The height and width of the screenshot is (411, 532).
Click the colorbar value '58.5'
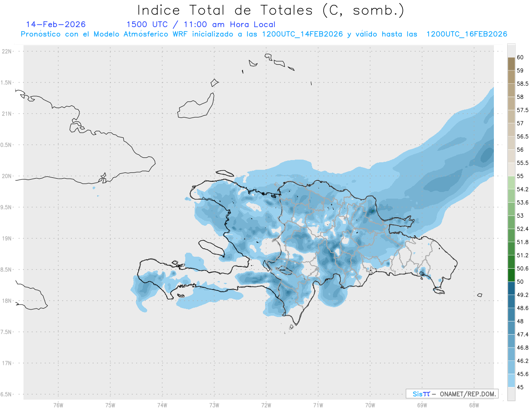click(523, 83)
